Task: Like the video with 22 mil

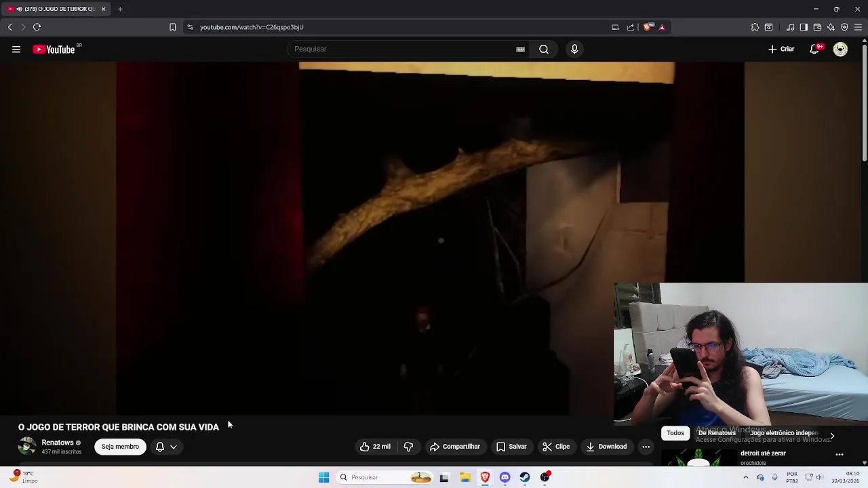Action: click(375, 447)
